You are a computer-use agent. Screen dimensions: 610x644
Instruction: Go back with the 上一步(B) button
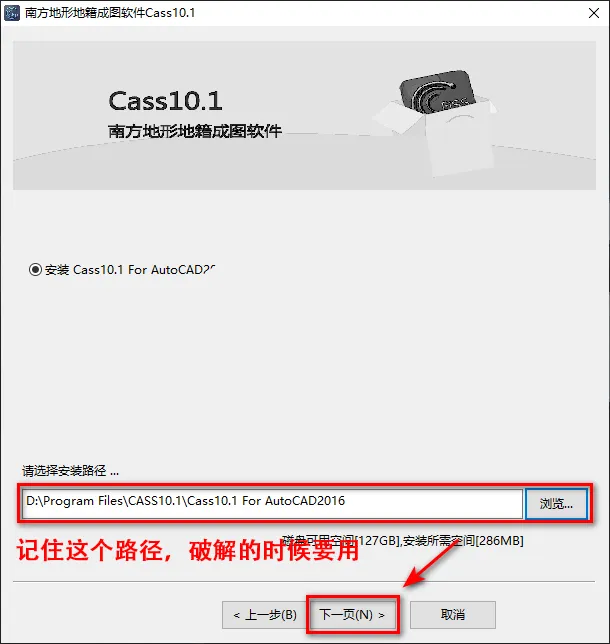(x=265, y=615)
